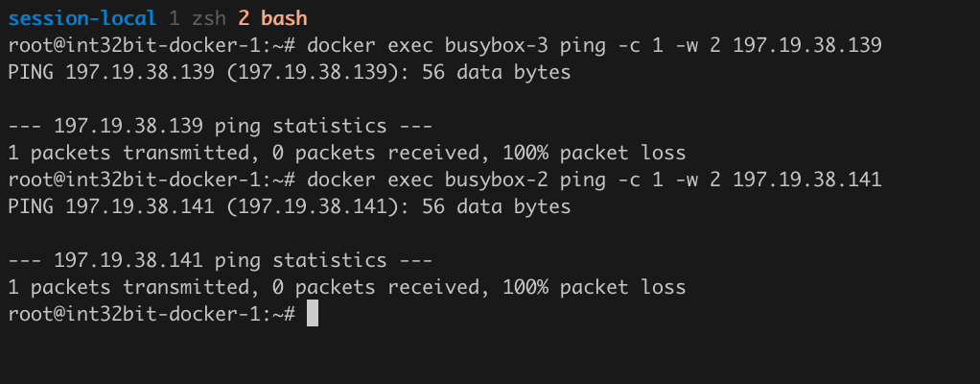
Task: Click the terminal cursor block at prompt
Action: coord(313,314)
